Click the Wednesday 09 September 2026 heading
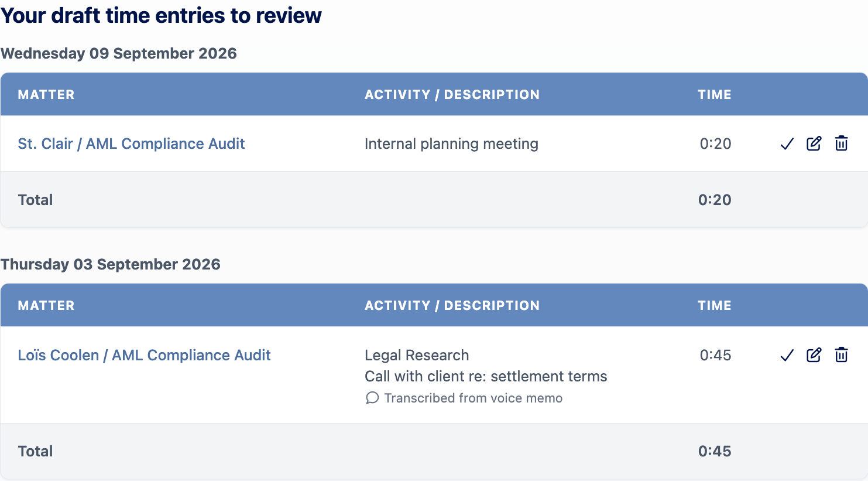Image resolution: width=868 pixels, height=481 pixels. click(x=119, y=53)
